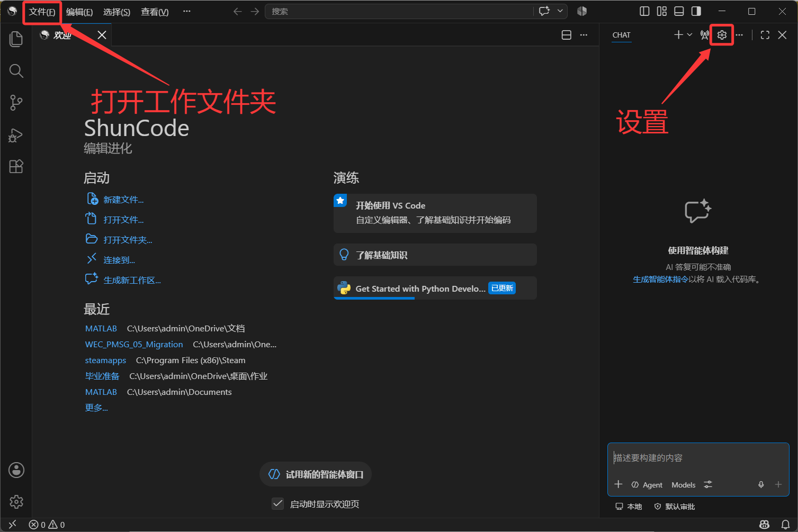798x532 pixels.
Task: Start a new chat with the plus icon
Action: click(678, 35)
